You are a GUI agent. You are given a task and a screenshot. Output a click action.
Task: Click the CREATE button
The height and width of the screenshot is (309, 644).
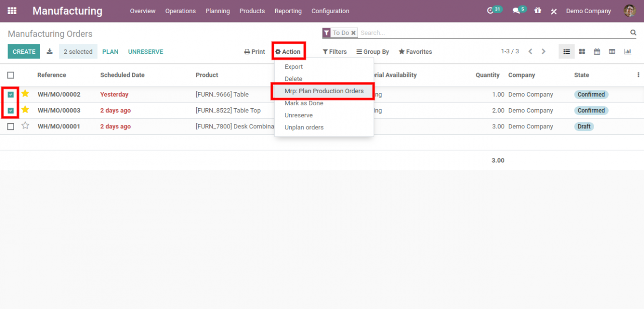click(24, 51)
